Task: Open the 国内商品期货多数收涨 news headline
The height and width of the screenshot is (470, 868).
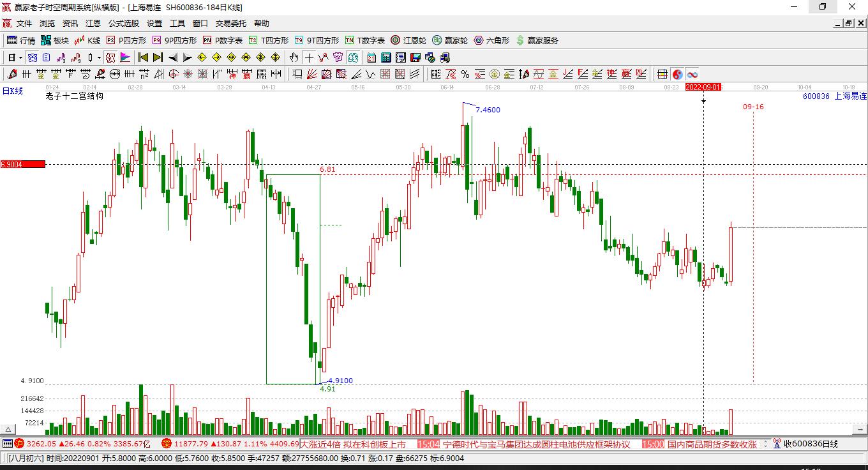Action: [712, 444]
